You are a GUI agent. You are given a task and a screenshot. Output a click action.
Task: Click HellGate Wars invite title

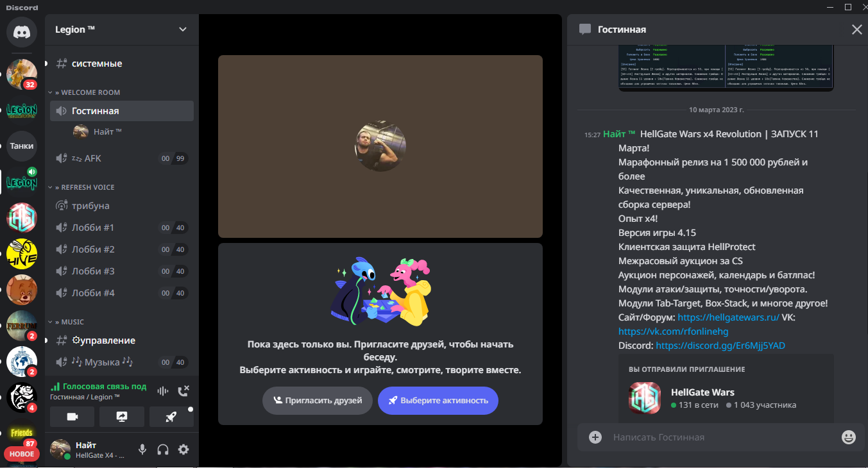702,392
